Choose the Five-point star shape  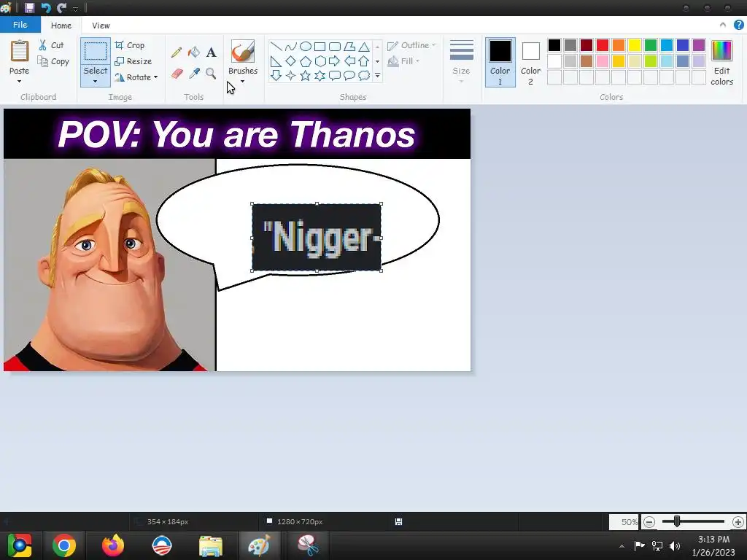306,76
